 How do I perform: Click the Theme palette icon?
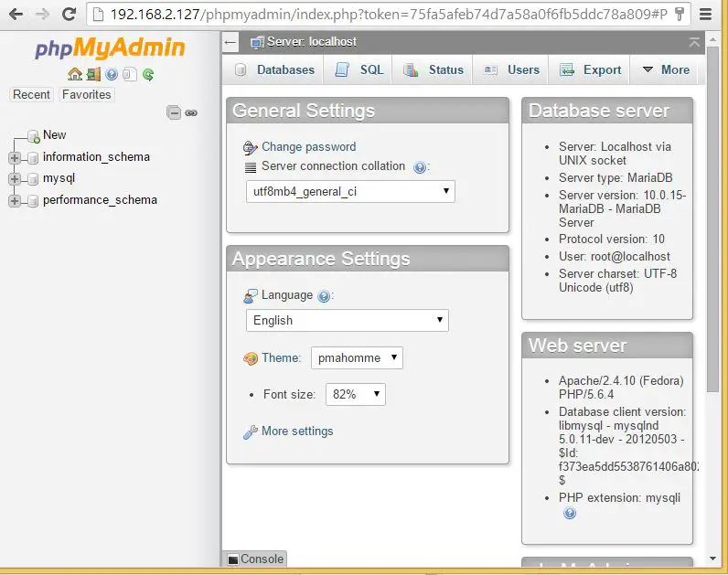tap(251, 358)
